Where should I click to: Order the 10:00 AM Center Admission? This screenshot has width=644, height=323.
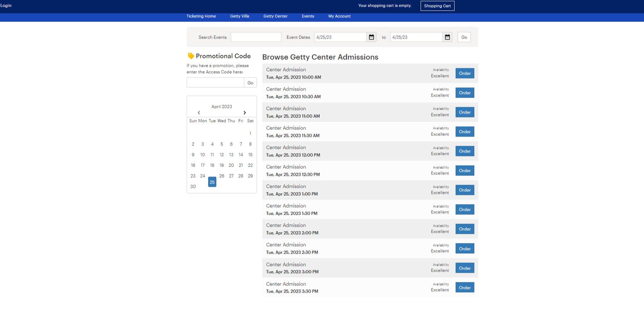pyautogui.click(x=465, y=73)
